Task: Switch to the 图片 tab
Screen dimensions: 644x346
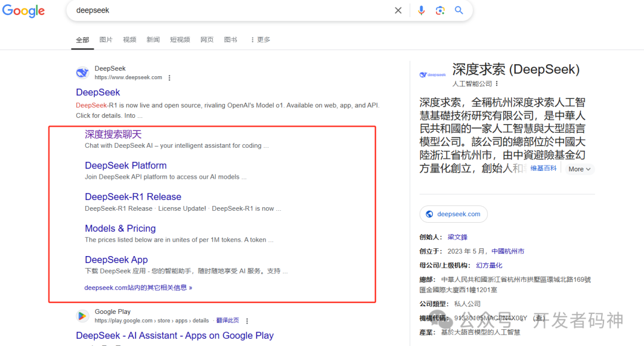Action: point(106,40)
